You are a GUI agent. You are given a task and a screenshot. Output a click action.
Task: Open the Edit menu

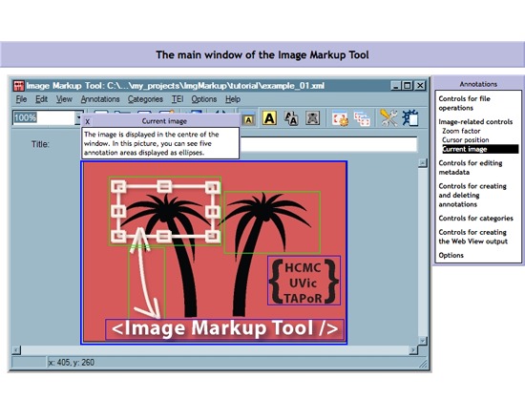(41, 99)
